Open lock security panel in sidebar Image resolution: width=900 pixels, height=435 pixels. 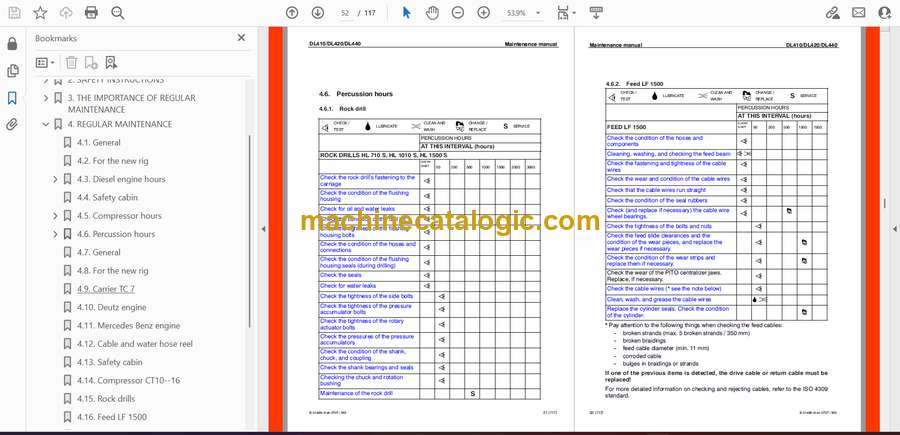12,44
